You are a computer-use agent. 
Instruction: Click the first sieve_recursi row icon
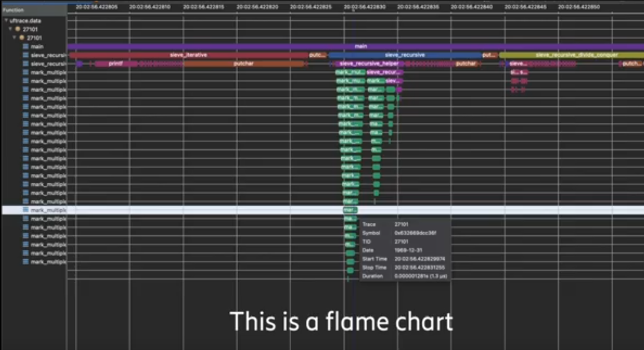(x=25, y=55)
